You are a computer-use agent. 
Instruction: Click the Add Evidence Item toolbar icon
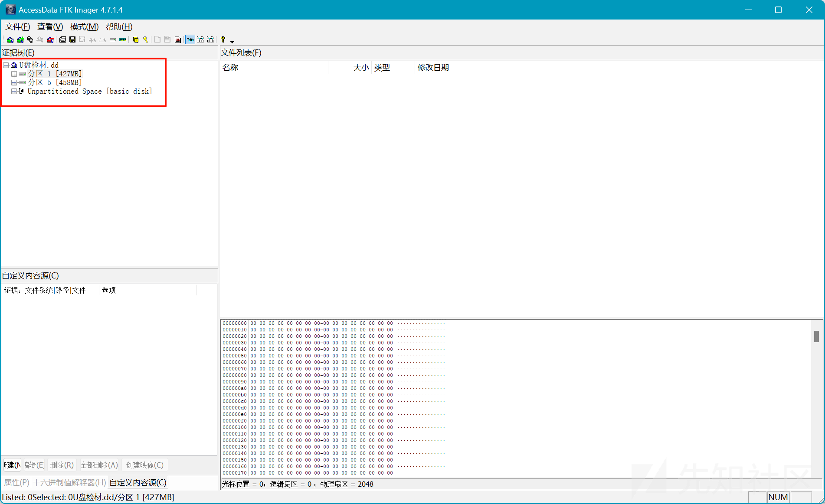[10, 40]
